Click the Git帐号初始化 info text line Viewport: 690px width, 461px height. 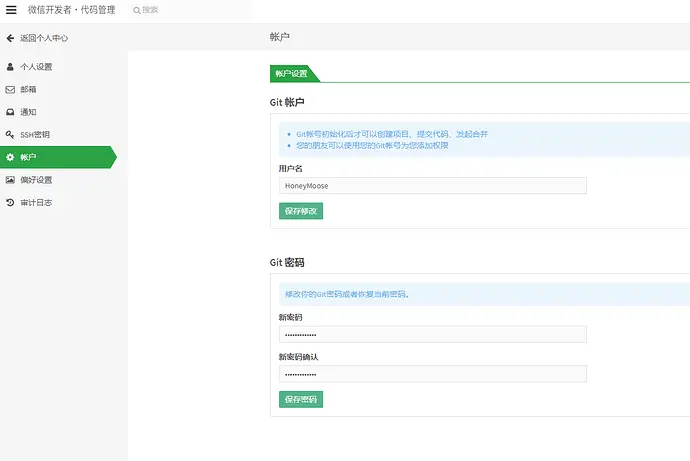(x=392, y=134)
